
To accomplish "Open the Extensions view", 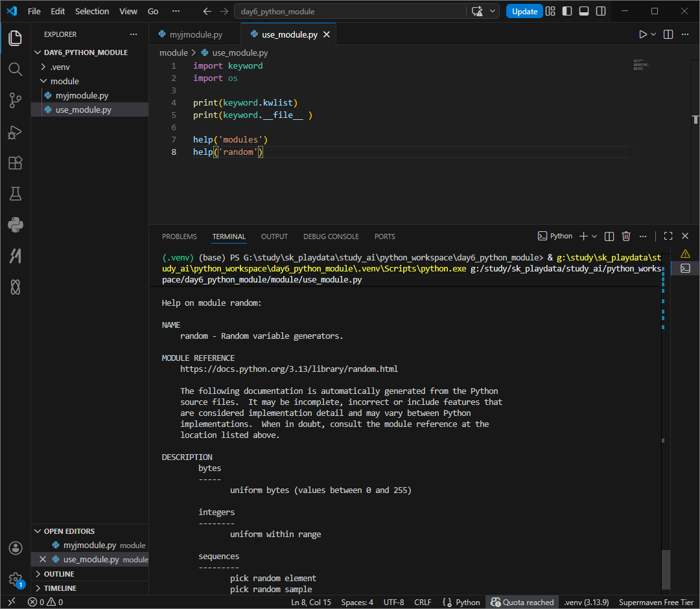I will pos(15,163).
